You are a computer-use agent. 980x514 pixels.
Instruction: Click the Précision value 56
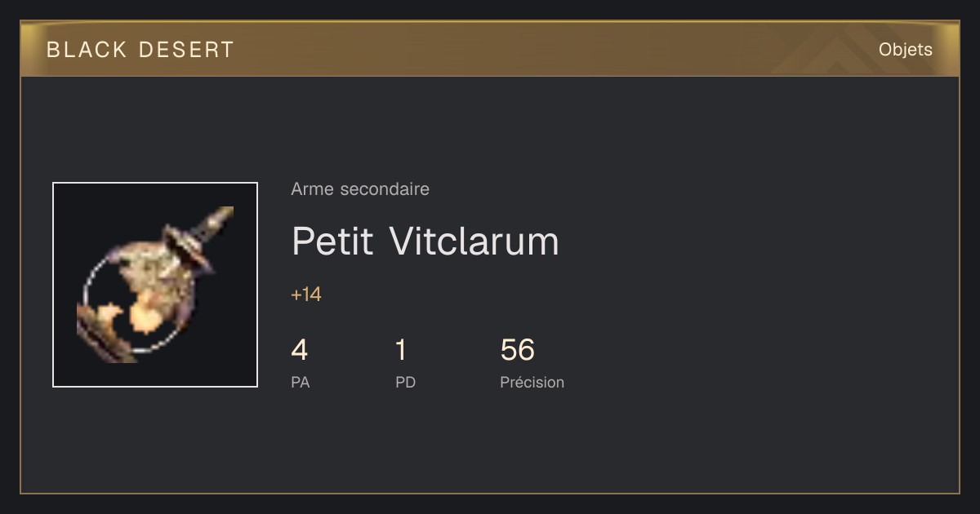click(x=518, y=351)
